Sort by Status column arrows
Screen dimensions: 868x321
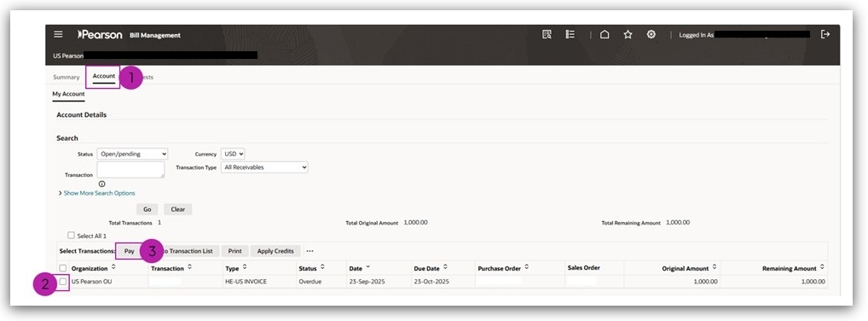322,268
